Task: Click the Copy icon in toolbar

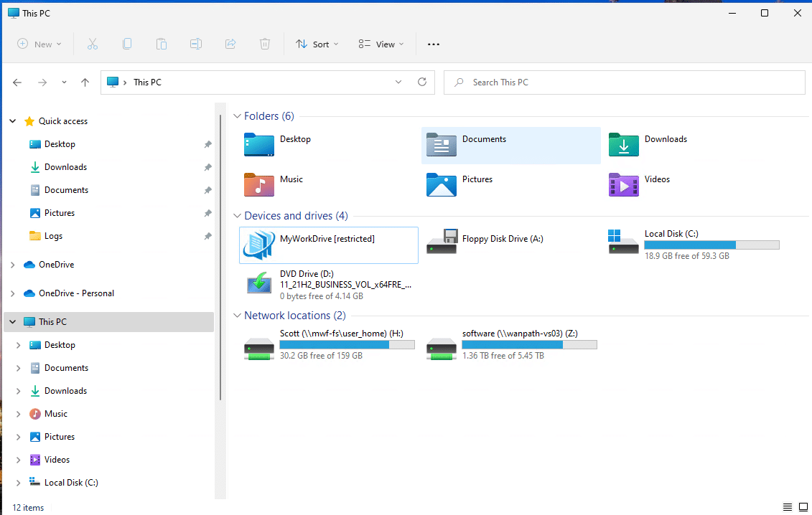Action: (127, 44)
